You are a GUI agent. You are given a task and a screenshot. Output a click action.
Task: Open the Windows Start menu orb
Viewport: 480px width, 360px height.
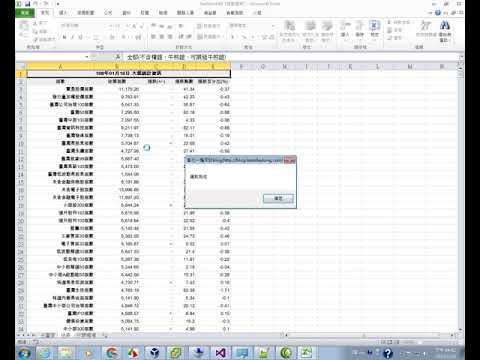click(24, 353)
